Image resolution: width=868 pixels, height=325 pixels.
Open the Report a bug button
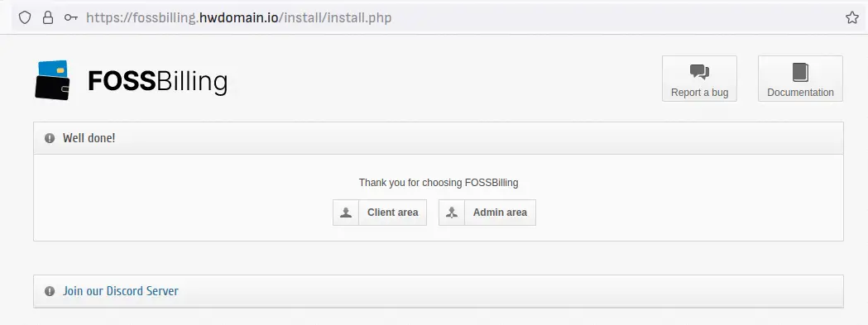699,79
